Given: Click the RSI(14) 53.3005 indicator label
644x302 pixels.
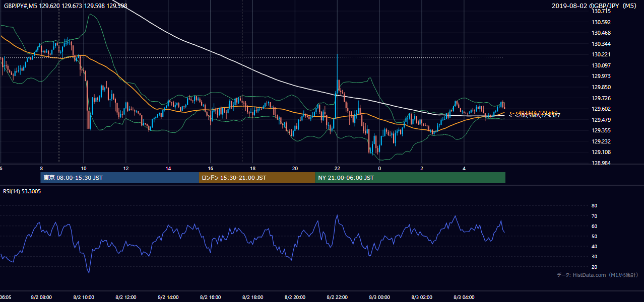Looking at the screenshot, I should [x=22, y=191].
